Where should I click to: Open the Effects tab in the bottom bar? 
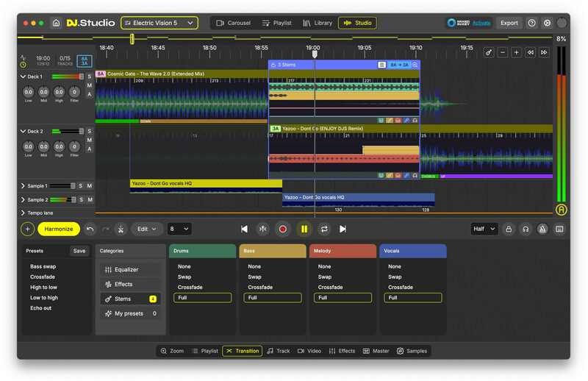[x=342, y=351]
